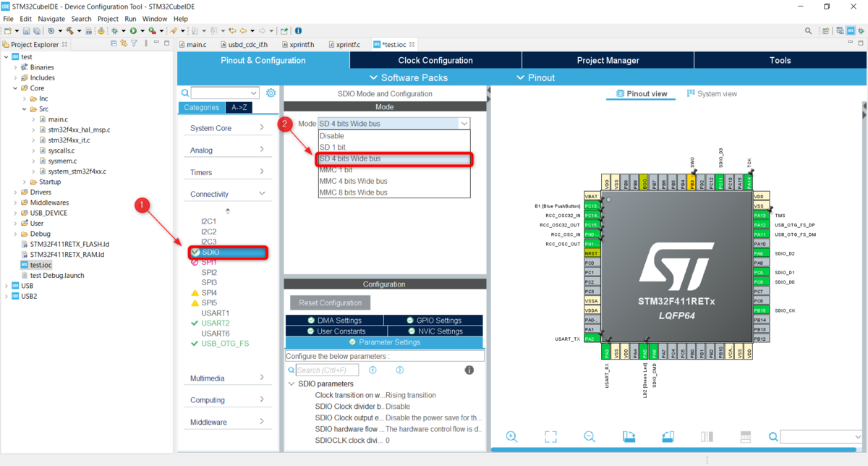Select MMC 8 bits Wide bus option
This screenshot has height=466, width=868.
click(x=395, y=192)
